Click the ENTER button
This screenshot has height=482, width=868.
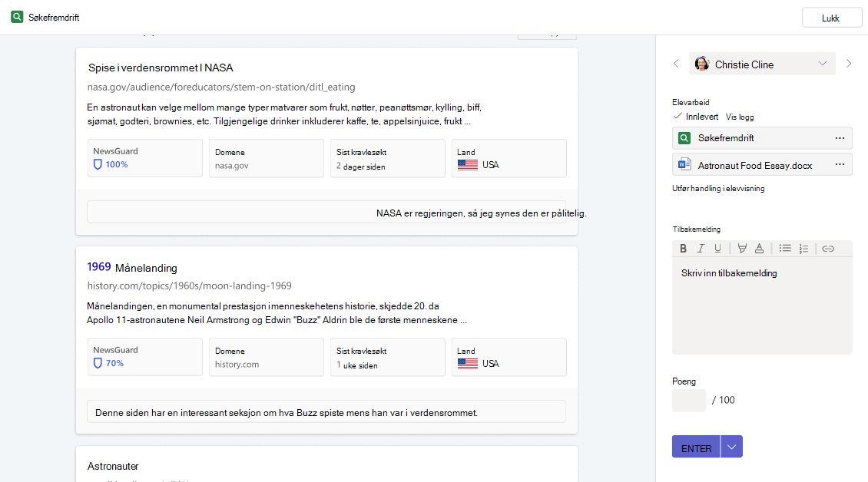coord(697,447)
